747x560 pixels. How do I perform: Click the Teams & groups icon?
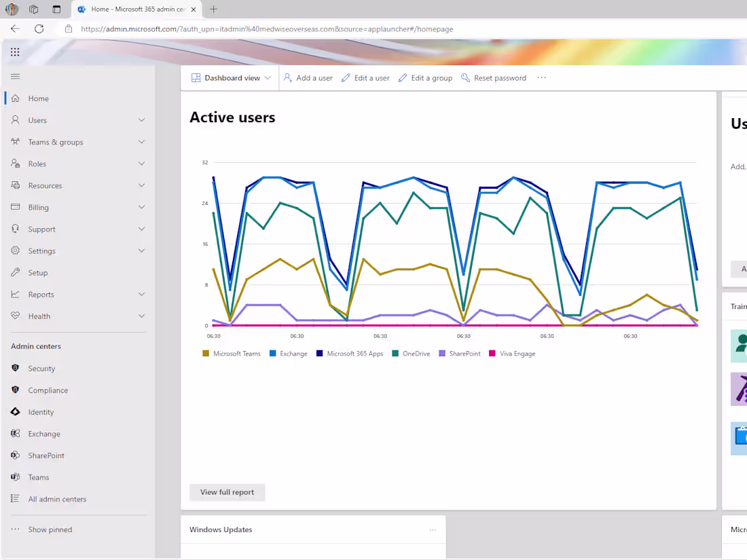coord(15,142)
